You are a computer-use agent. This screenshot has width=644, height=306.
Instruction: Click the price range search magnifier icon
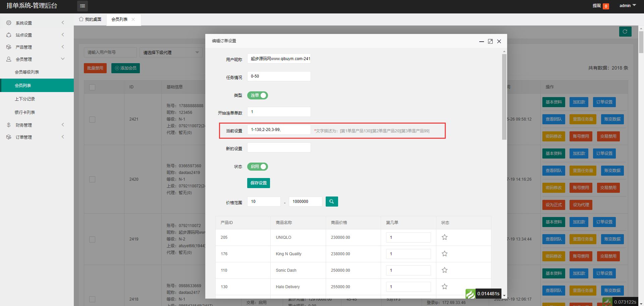coord(331,202)
